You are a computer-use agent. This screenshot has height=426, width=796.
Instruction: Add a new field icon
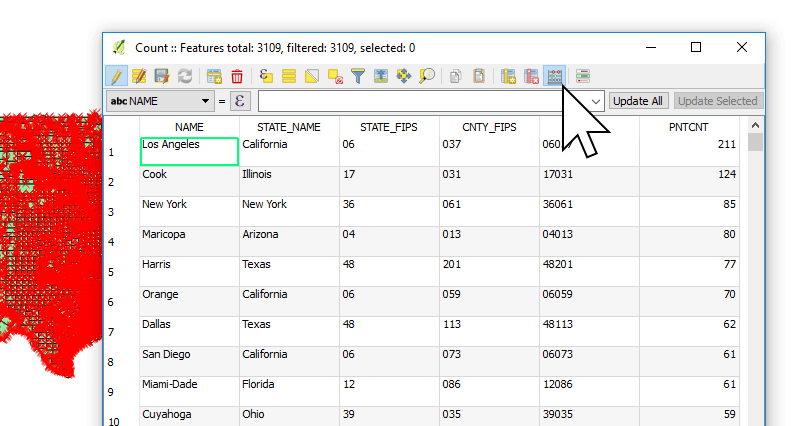click(x=508, y=76)
